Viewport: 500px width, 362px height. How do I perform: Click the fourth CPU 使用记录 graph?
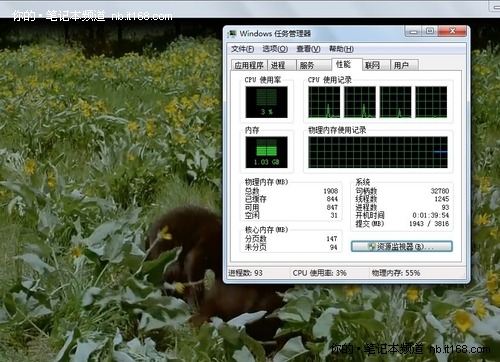pyautogui.click(x=431, y=102)
